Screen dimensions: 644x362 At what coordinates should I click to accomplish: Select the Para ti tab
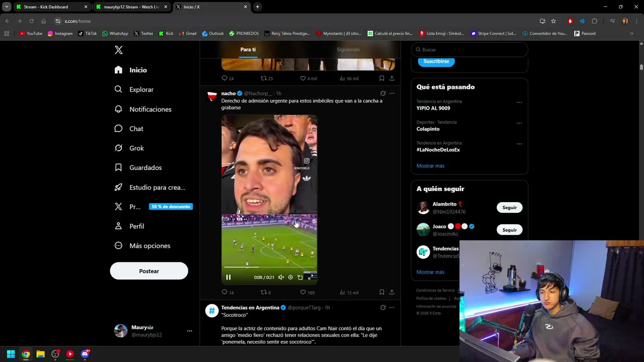coord(248,50)
